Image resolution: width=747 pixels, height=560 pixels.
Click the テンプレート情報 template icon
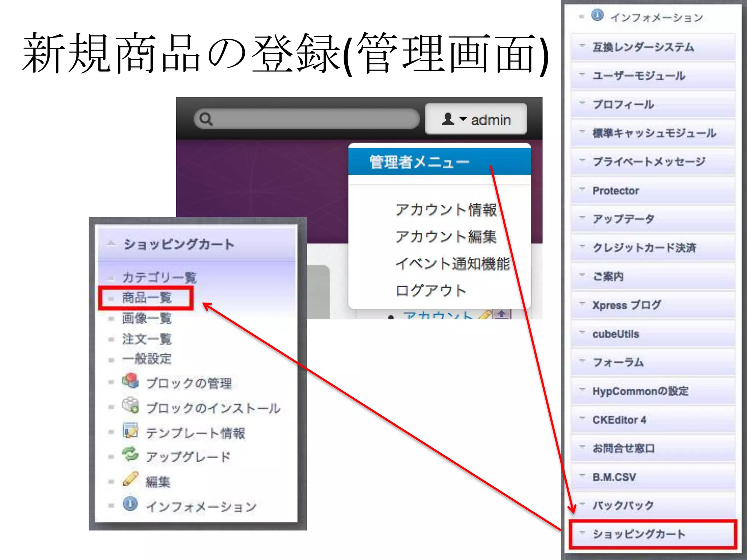[x=130, y=431]
